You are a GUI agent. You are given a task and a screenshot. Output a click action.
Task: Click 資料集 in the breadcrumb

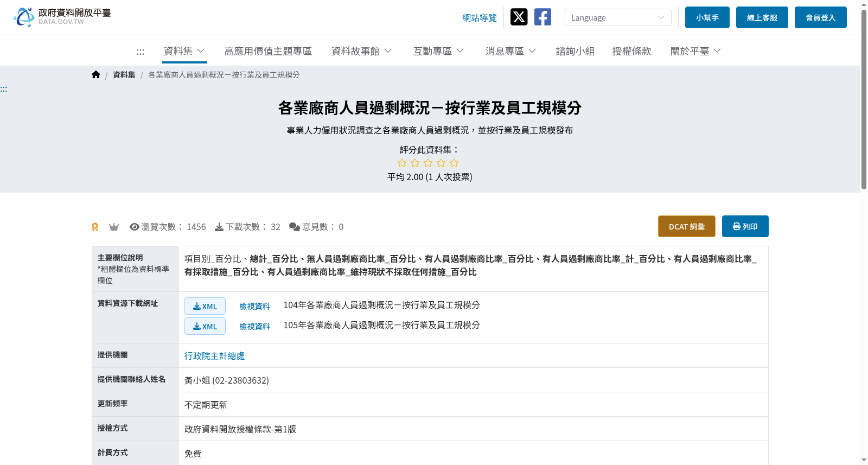point(124,75)
